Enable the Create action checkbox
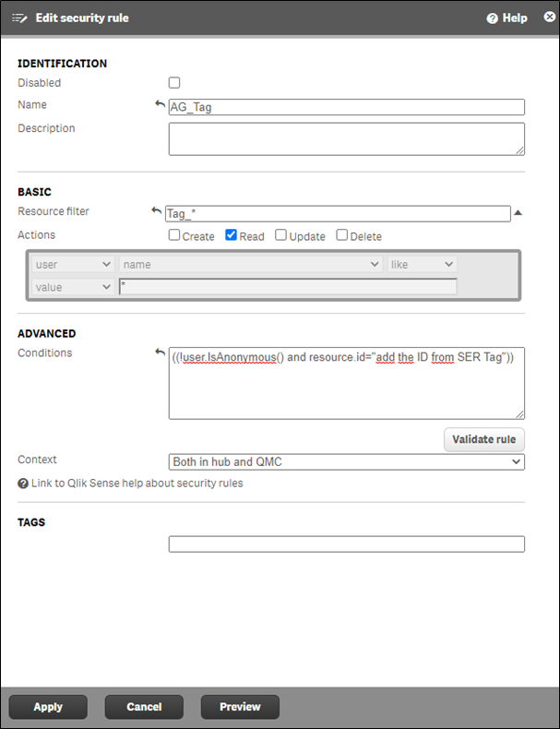 pyautogui.click(x=174, y=235)
